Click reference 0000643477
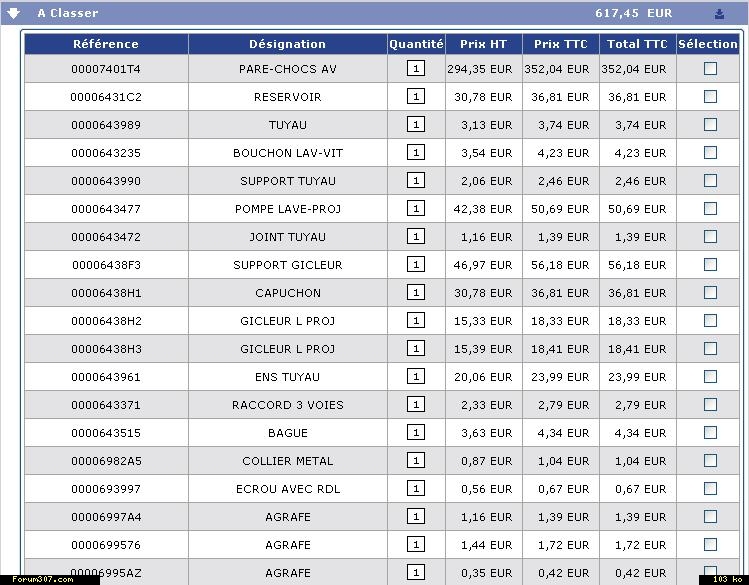 click(x=106, y=209)
